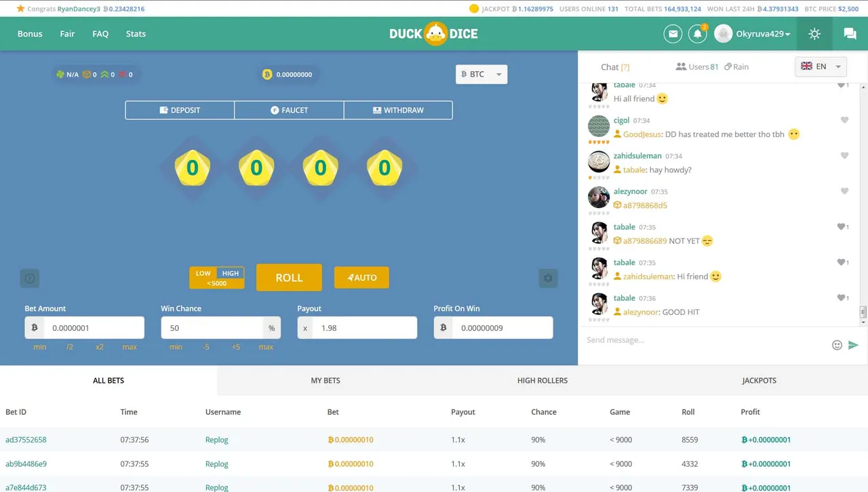Increase win chance by 5
Image resolution: width=868 pixels, height=492 pixels.
236,347
